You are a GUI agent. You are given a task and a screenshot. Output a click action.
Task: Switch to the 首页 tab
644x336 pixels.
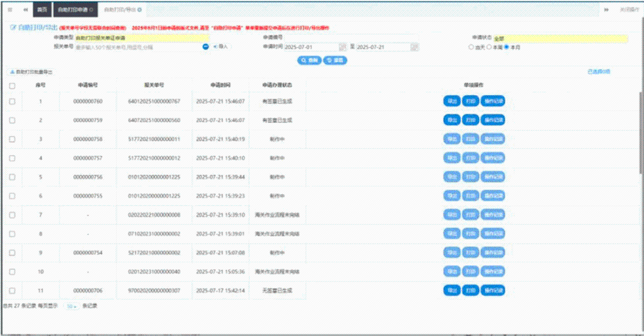42,10
